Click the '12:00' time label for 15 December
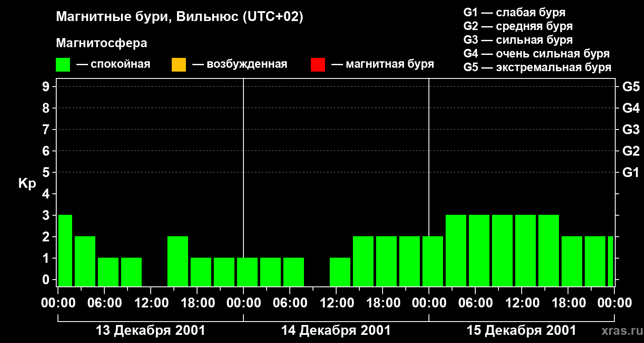Image resolution: width=644 pixels, height=343 pixels. point(522,303)
